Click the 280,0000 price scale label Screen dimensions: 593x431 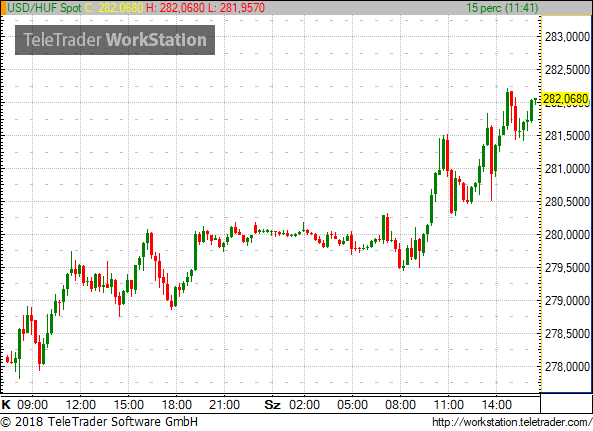[567, 235]
